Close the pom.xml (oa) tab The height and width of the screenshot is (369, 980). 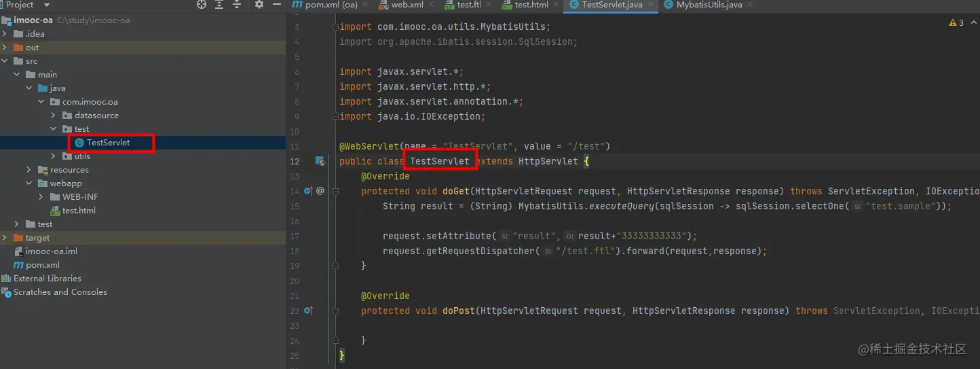(x=365, y=5)
